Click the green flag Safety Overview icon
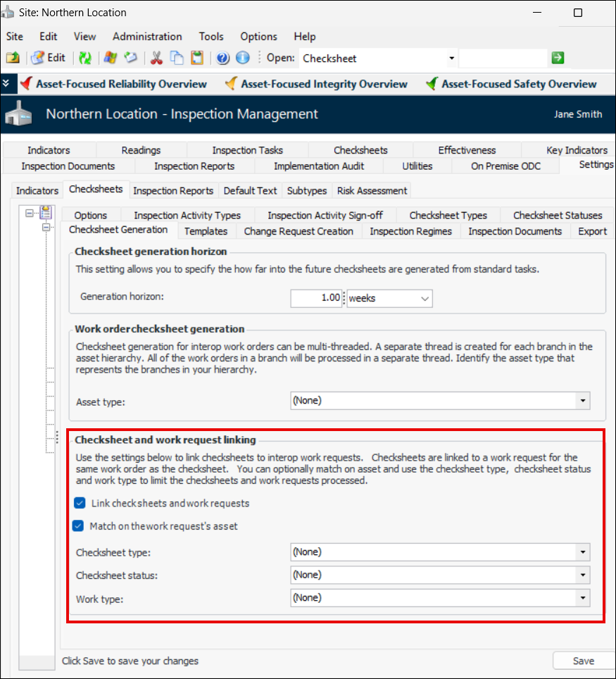The image size is (616, 679). (x=432, y=83)
